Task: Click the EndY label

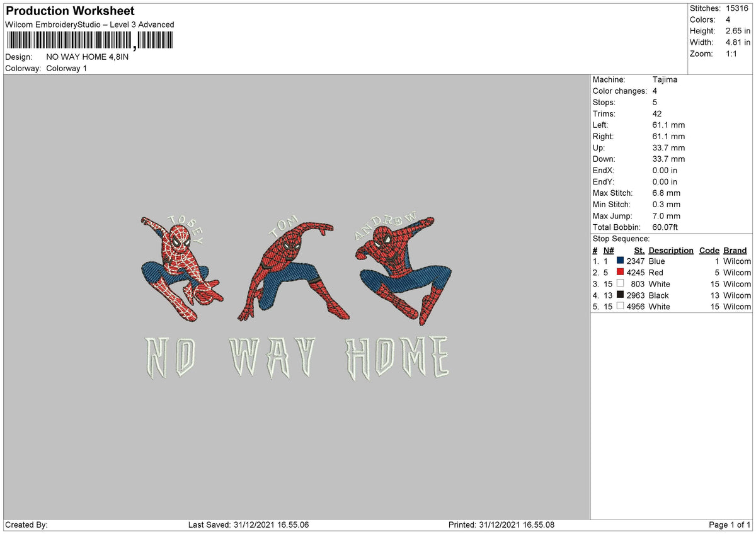Action: [604, 181]
